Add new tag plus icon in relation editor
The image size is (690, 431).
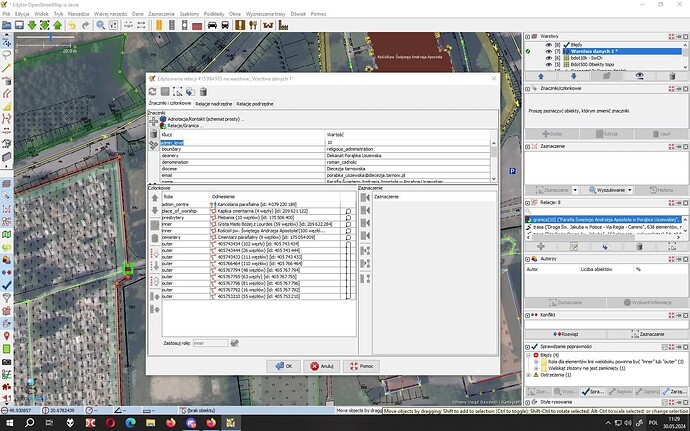(154, 122)
